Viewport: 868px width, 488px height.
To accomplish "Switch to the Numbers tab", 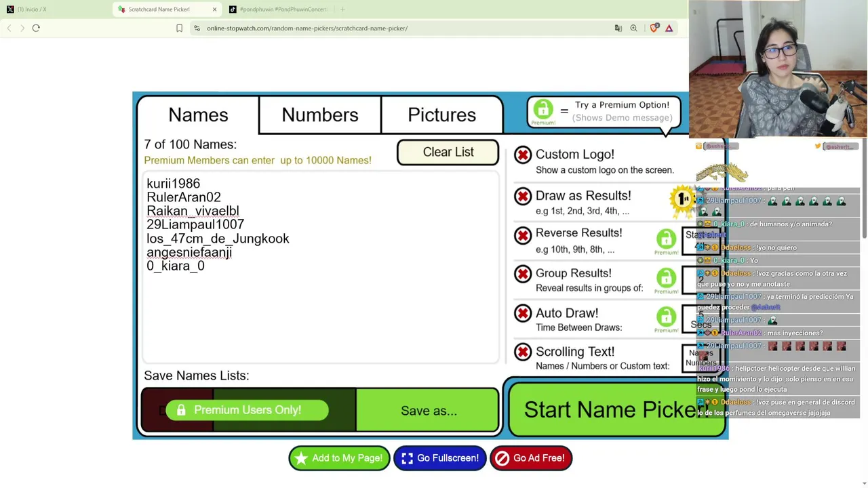I will [x=320, y=115].
